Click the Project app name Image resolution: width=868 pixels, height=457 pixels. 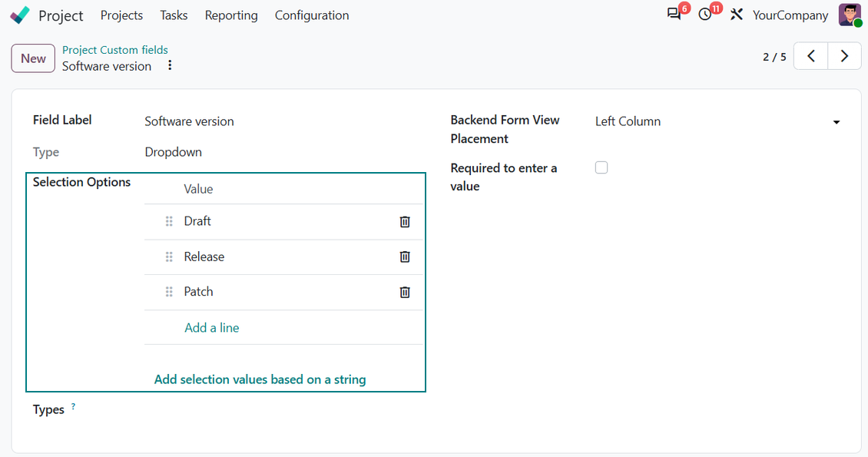click(x=61, y=15)
